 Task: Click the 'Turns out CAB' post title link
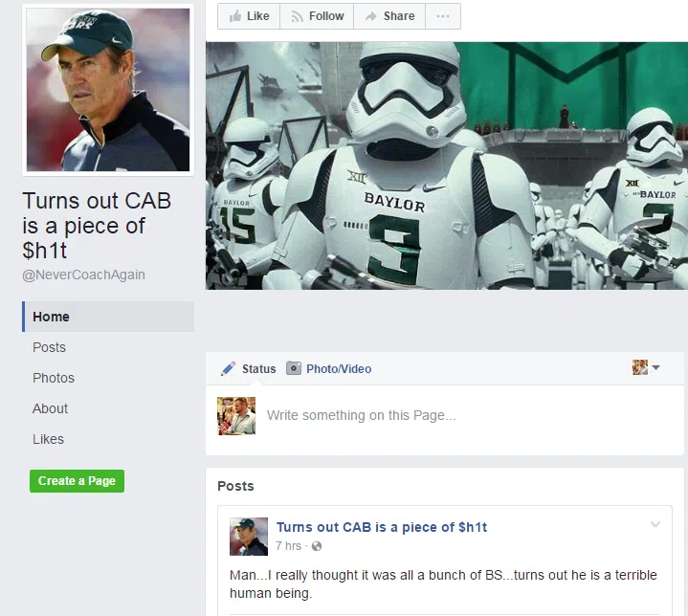tap(382, 527)
